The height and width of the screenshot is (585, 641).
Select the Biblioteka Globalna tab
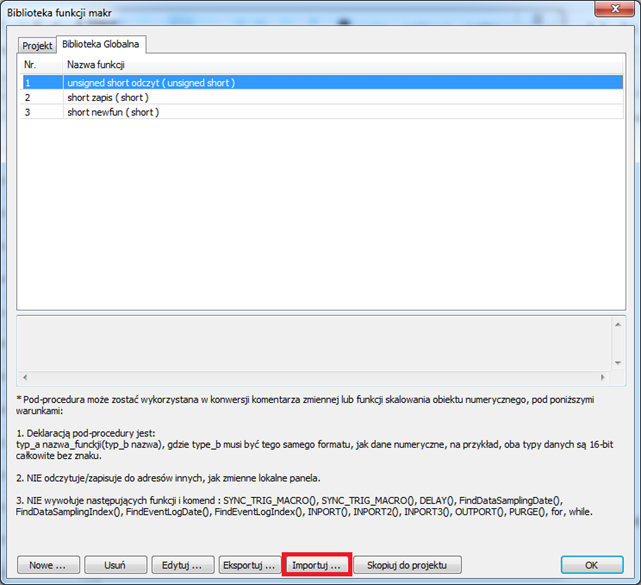click(x=101, y=44)
